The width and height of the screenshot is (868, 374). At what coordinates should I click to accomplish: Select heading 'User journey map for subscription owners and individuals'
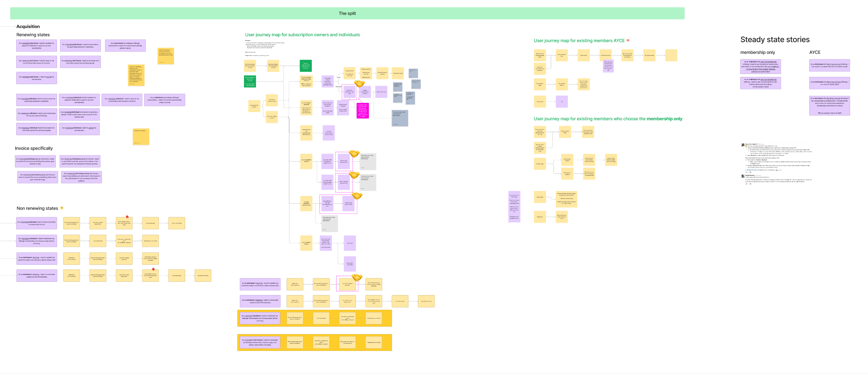coord(302,35)
